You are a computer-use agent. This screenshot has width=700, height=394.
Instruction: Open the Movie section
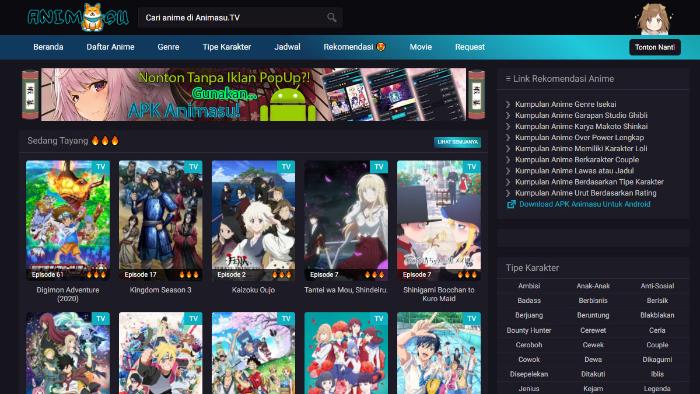(421, 47)
